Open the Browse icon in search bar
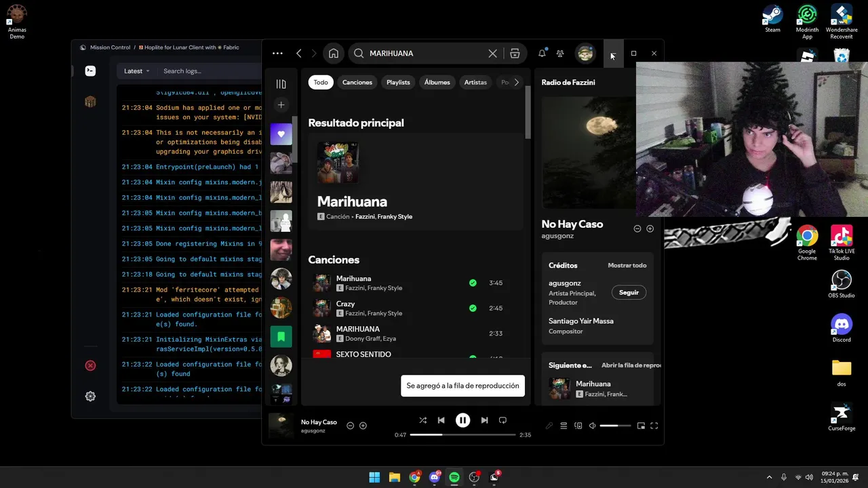 (x=515, y=54)
